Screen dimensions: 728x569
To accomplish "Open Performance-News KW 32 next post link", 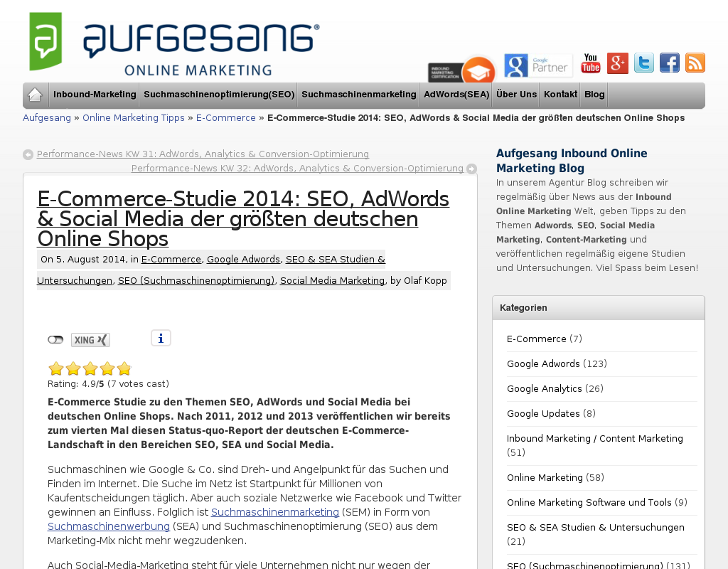I will [297, 169].
